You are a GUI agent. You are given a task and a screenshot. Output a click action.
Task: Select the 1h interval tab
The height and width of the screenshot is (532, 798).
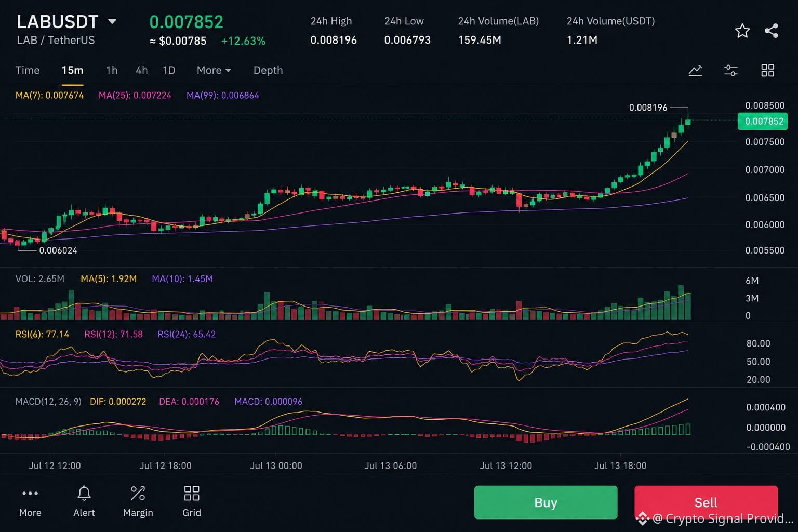(112, 70)
